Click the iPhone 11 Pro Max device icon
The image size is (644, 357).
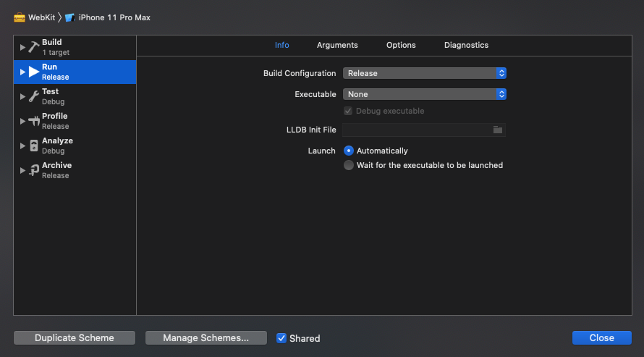point(69,17)
